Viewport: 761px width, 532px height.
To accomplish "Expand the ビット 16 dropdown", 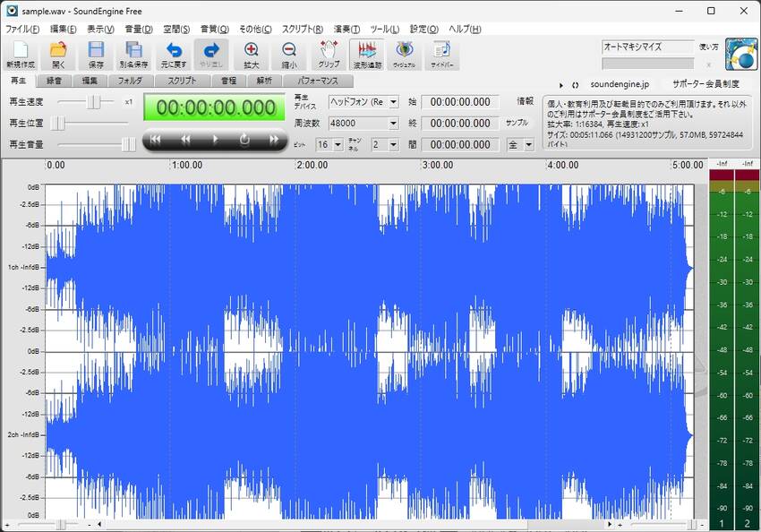I will 338,145.
